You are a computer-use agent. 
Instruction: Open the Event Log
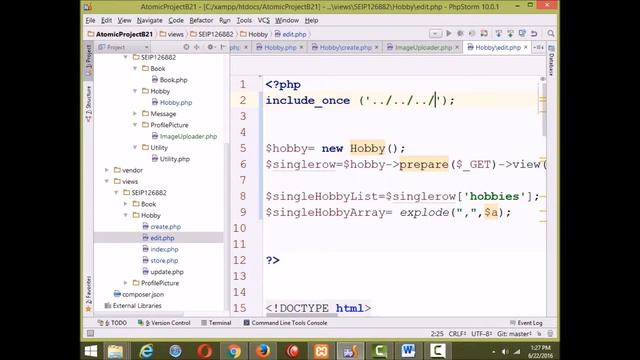526,323
